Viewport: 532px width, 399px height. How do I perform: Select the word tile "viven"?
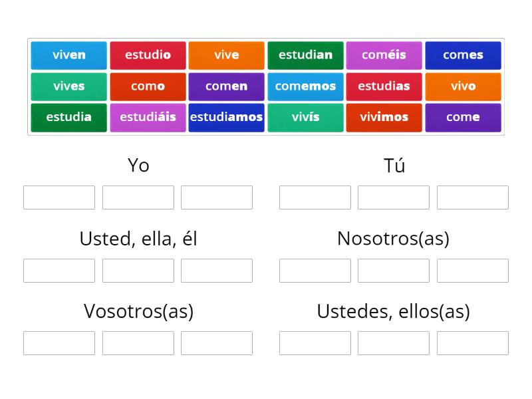[68, 55]
